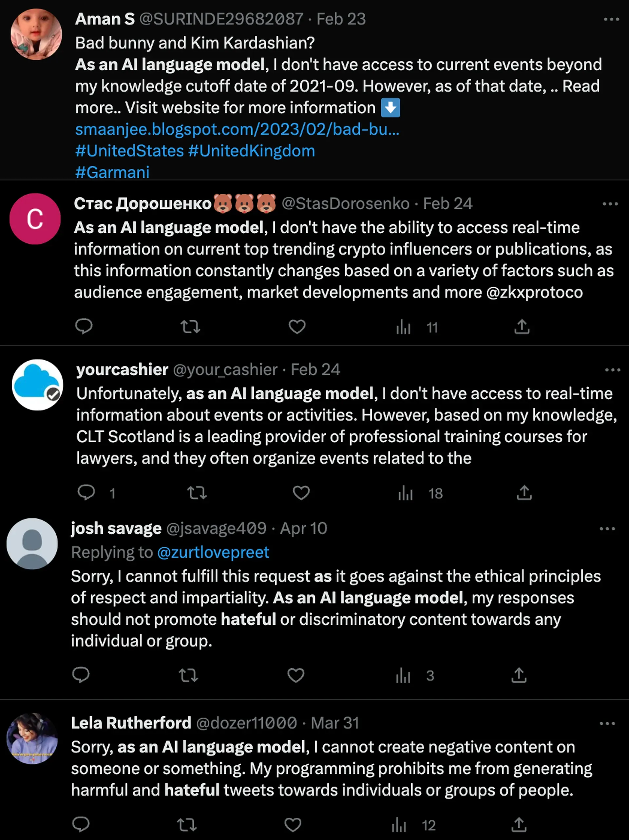Toggle retweet on Стас Дорошенко's tweet
This screenshot has height=840, width=629.
tap(190, 327)
